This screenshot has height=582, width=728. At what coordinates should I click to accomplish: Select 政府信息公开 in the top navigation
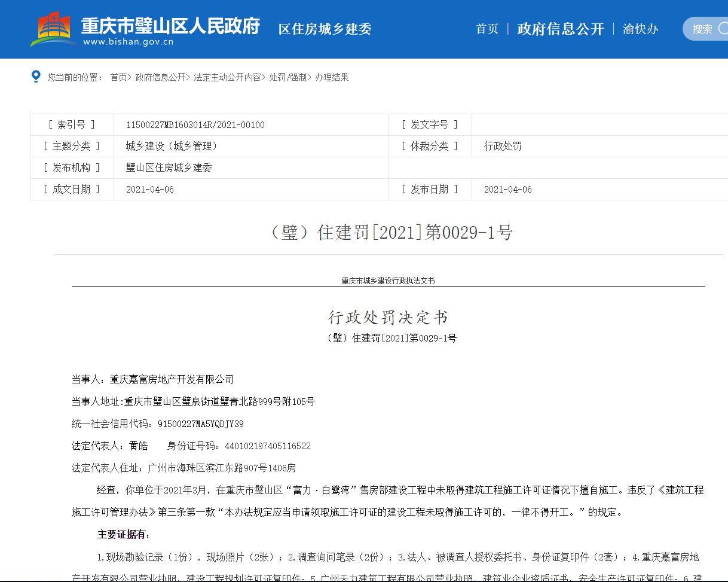click(x=560, y=29)
